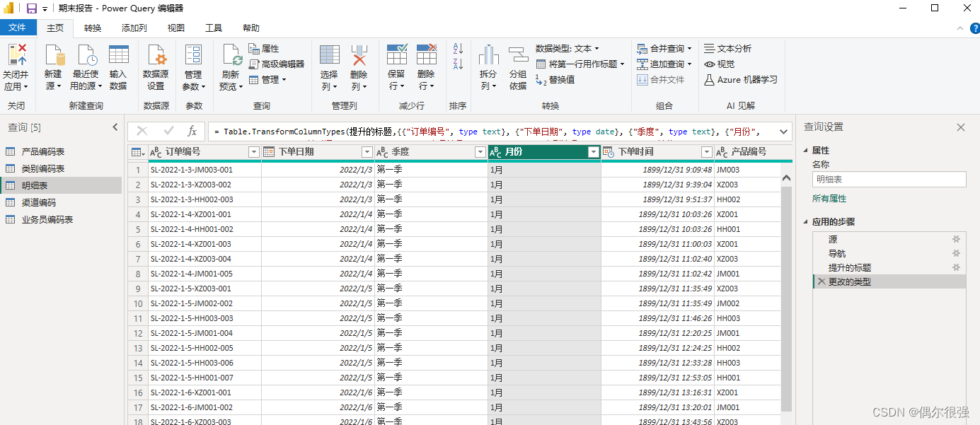Click Merge Queries (合并查询)
The width and height of the screenshot is (980, 425).
tap(664, 49)
